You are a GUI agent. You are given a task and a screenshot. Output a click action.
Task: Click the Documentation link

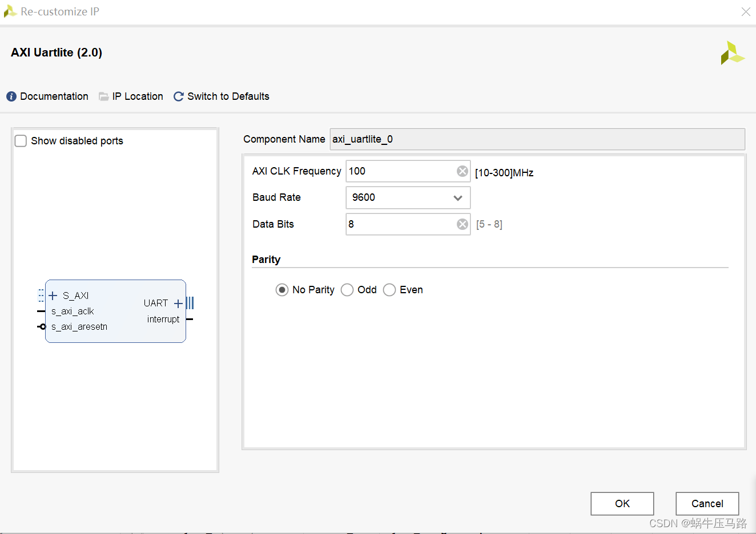54,96
